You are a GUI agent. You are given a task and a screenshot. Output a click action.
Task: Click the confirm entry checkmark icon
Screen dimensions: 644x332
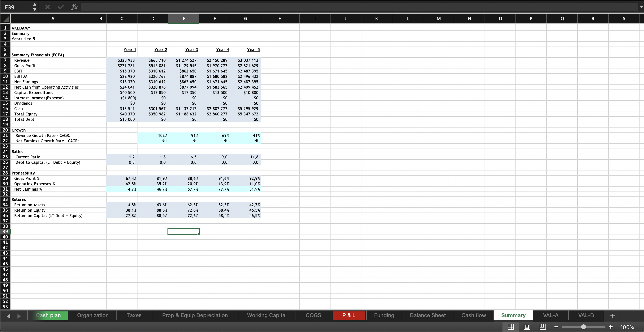pos(60,7)
